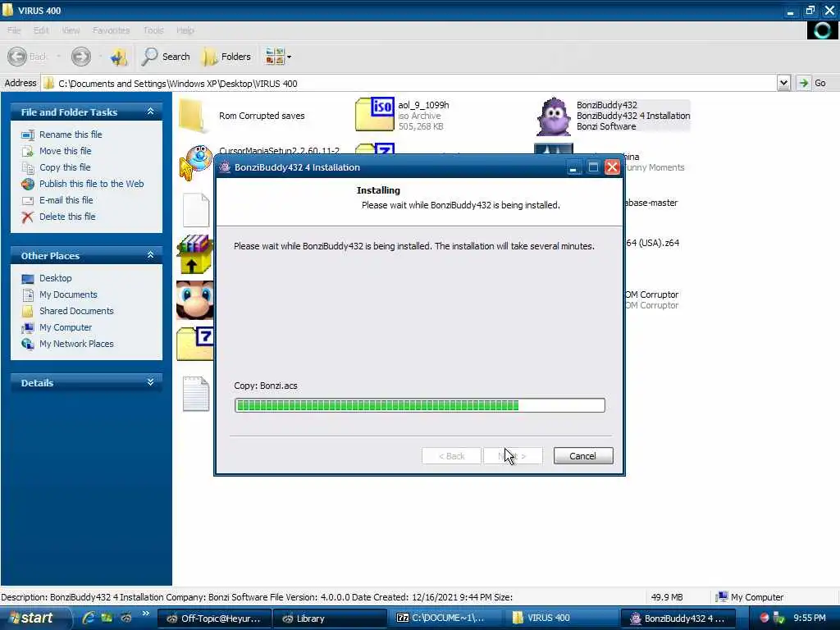The image size is (840, 630).
Task: Open the Views dropdown in toolbar
Action: (278, 57)
